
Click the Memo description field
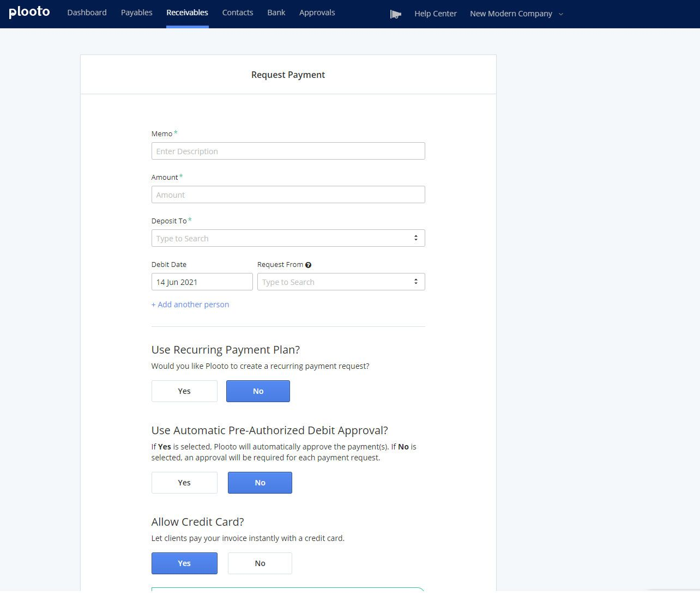click(x=288, y=151)
